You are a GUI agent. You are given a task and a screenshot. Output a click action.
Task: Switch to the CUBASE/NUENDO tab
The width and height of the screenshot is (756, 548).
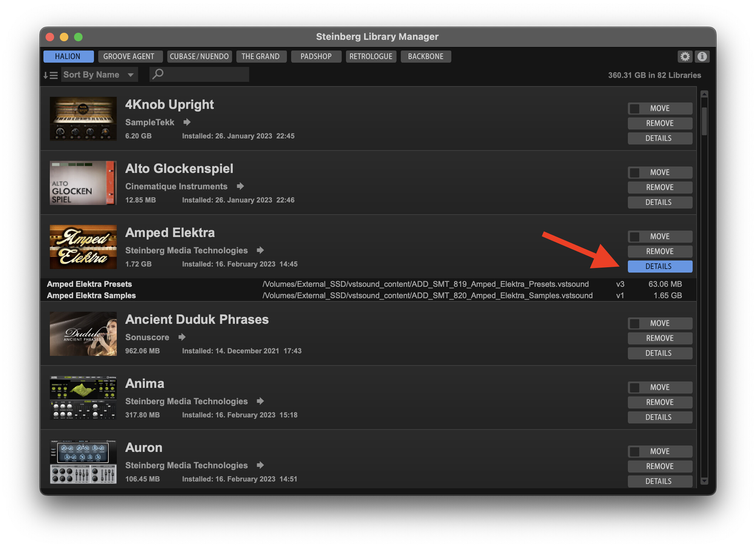[199, 57]
